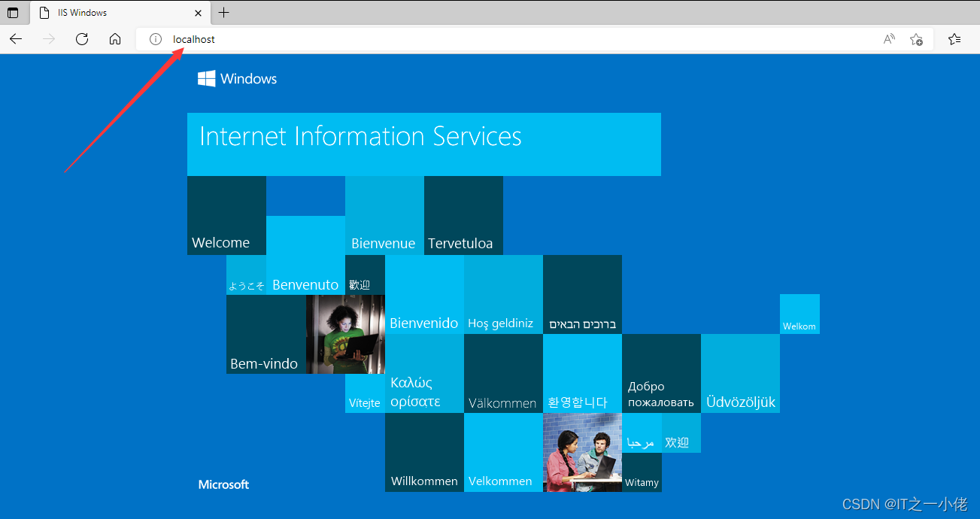This screenshot has height=519, width=980.
Task: Click the photo of woman with laptop
Action: coord(345,334)
